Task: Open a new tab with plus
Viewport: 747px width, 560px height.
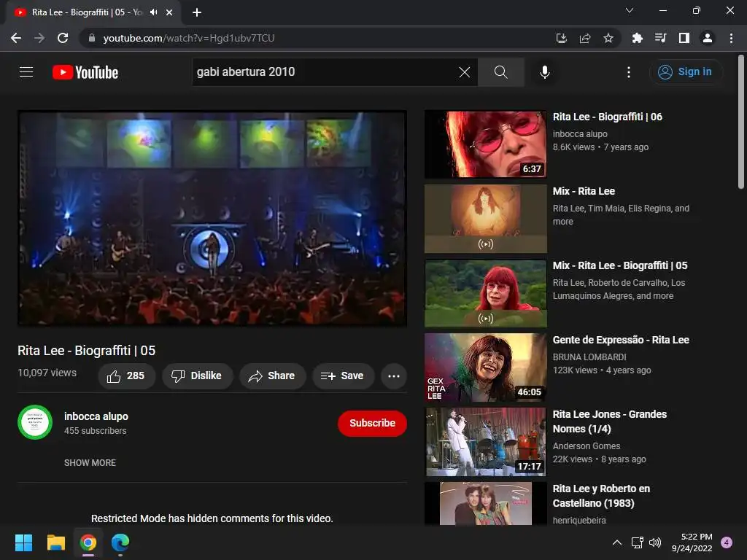Action: tap(197, 12)
